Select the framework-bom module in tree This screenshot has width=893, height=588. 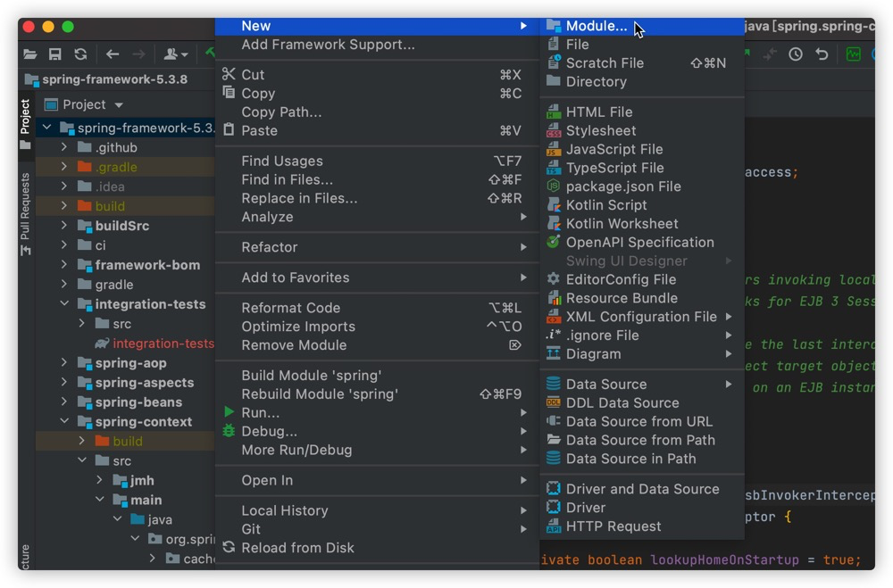coord(147,265)
